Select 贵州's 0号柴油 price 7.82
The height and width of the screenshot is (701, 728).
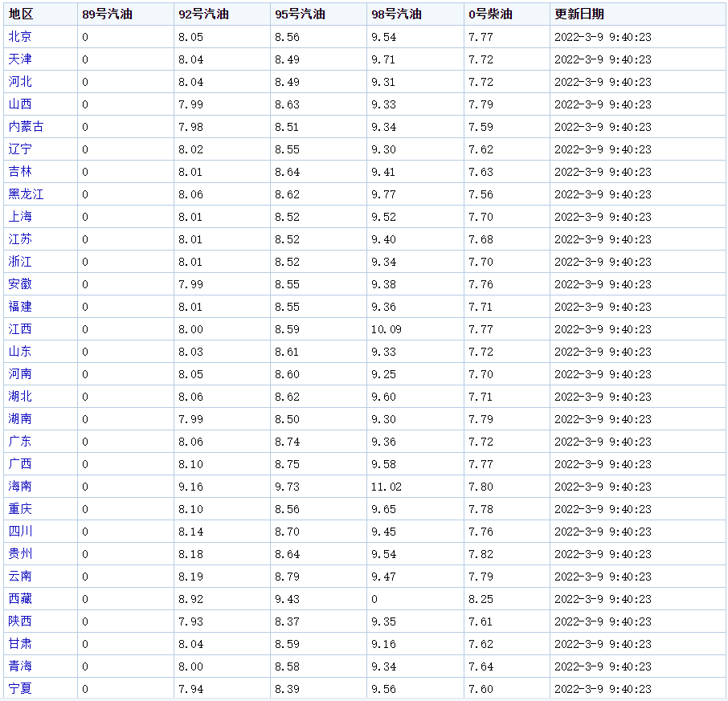pyautogui.click(x=481, y=554)
